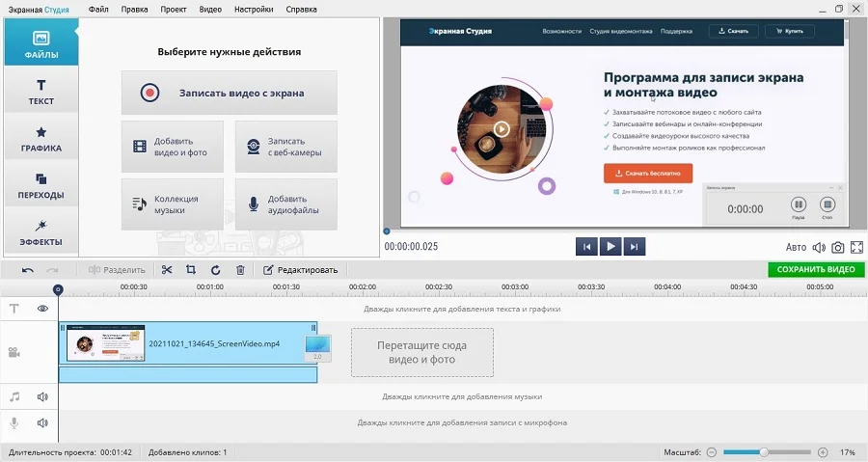This screenshot has width=868, height=462.
Task: Expand the preview to fullscreen
Action: point(856,248)
